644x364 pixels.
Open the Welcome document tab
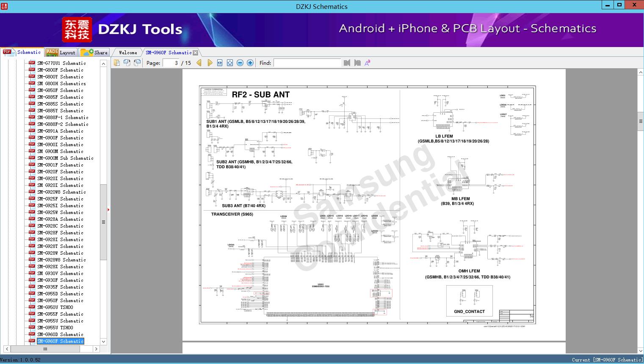(x=128, y=53)
